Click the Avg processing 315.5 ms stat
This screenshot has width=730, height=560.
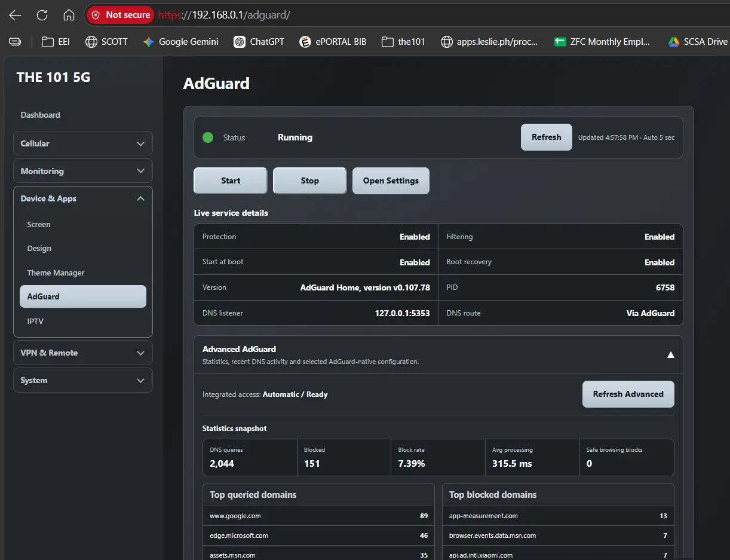532,458
